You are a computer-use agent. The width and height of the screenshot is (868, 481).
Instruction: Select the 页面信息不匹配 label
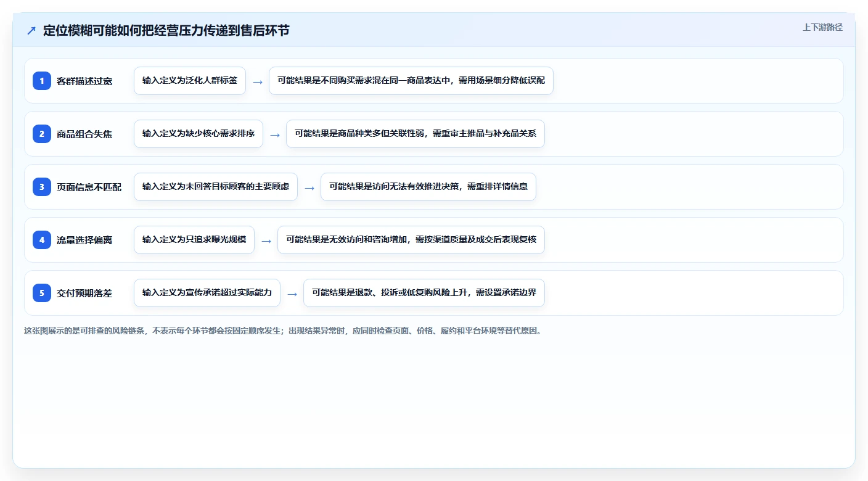[x=89, y=187]
